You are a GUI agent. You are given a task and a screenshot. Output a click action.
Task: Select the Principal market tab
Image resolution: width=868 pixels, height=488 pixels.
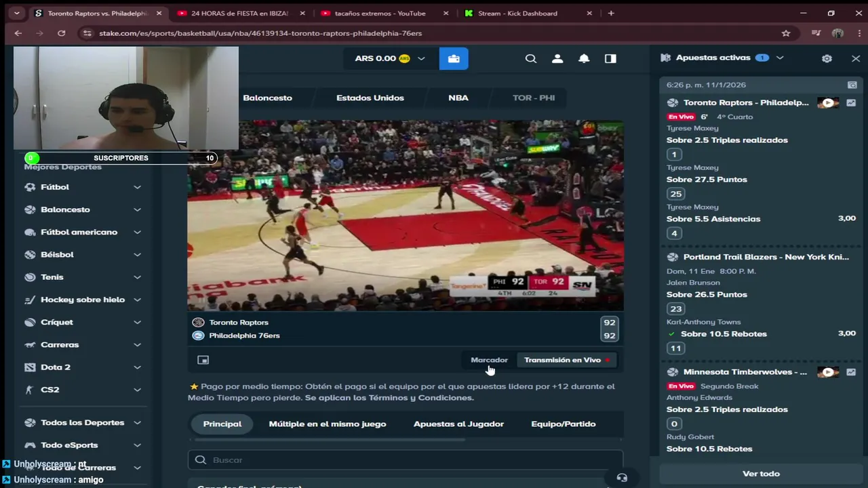(222, 424)
